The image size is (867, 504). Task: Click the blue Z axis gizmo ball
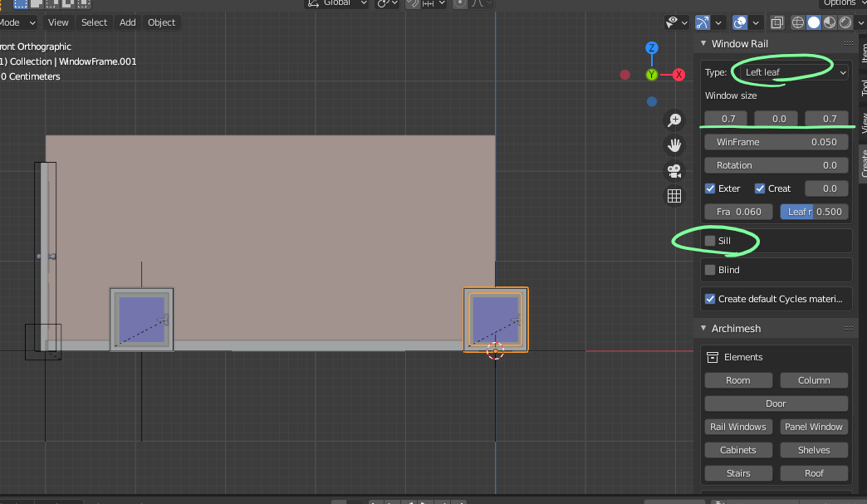[x=652, y=47]
